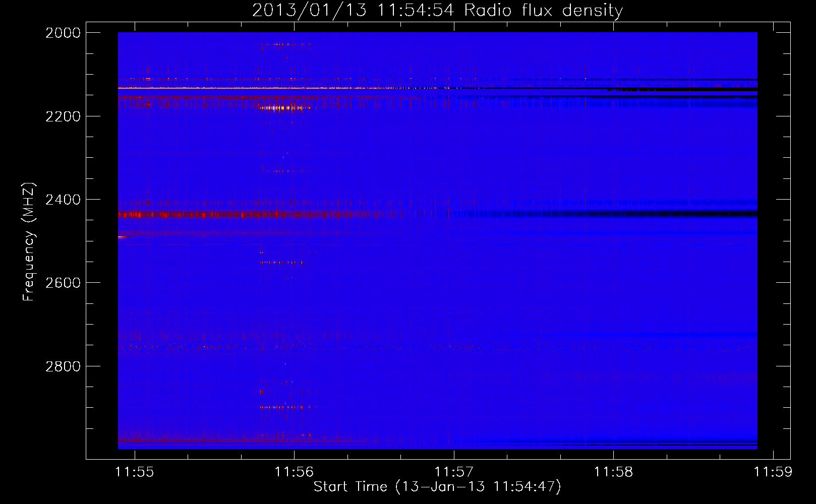Viewport: 816px width, 504px height.
Task: Click the 11:56 time tick label
Action: coord(294,472)
